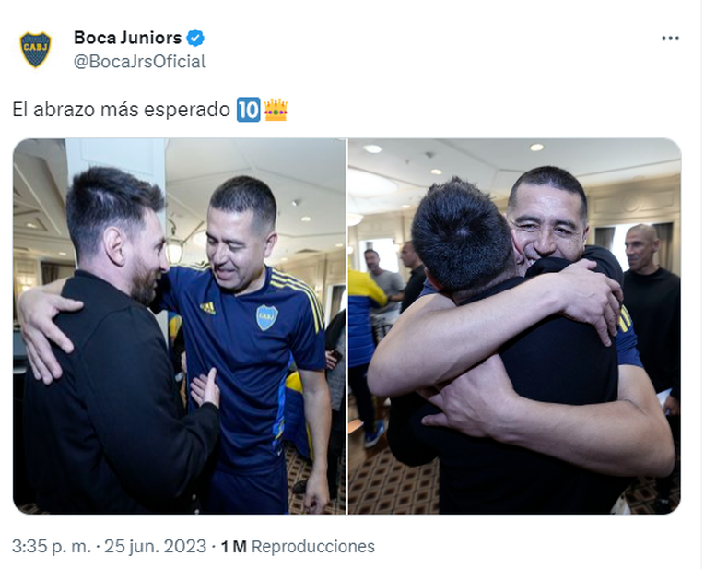
Task: Click the Adidas logo on the jersey
Action: click(x=207, y=307)
